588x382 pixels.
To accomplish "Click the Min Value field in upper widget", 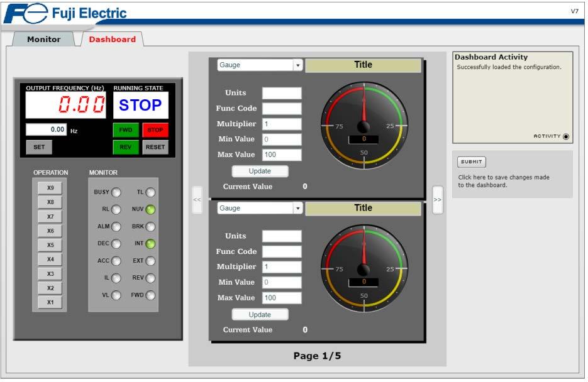I will click(x=282, y=139).
